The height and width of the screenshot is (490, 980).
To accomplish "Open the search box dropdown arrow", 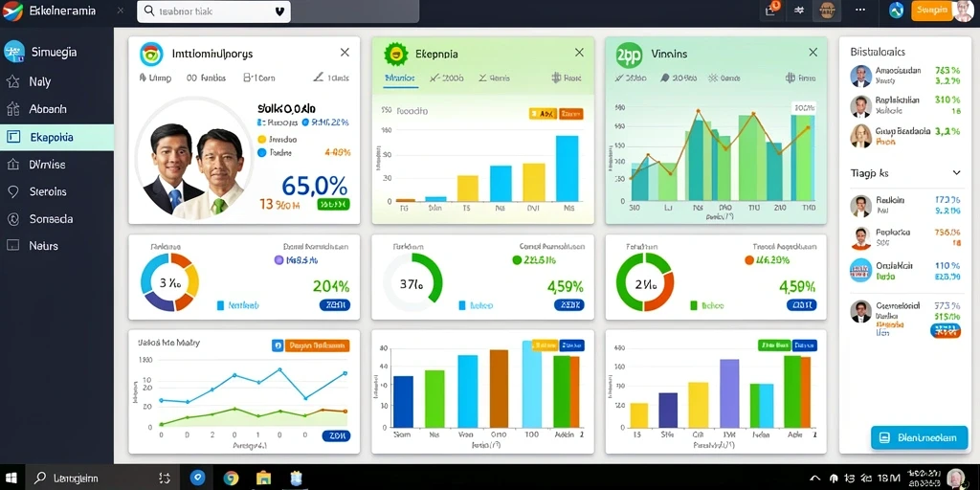I will coord(279,11).
